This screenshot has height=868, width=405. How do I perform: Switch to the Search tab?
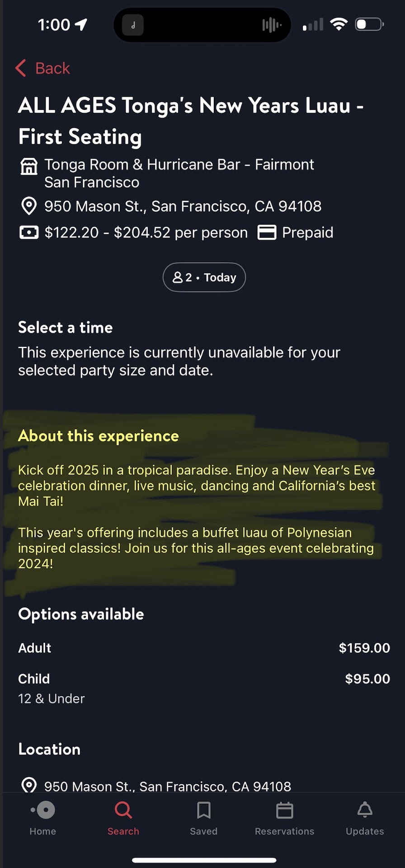click(123, 818)
